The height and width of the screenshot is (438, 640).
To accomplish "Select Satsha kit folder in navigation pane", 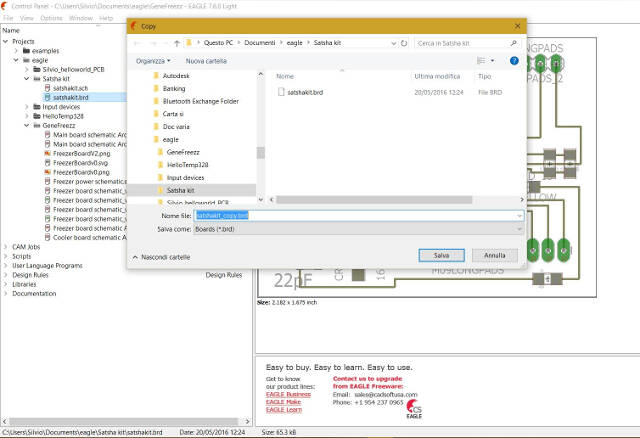I will (180, 190).
